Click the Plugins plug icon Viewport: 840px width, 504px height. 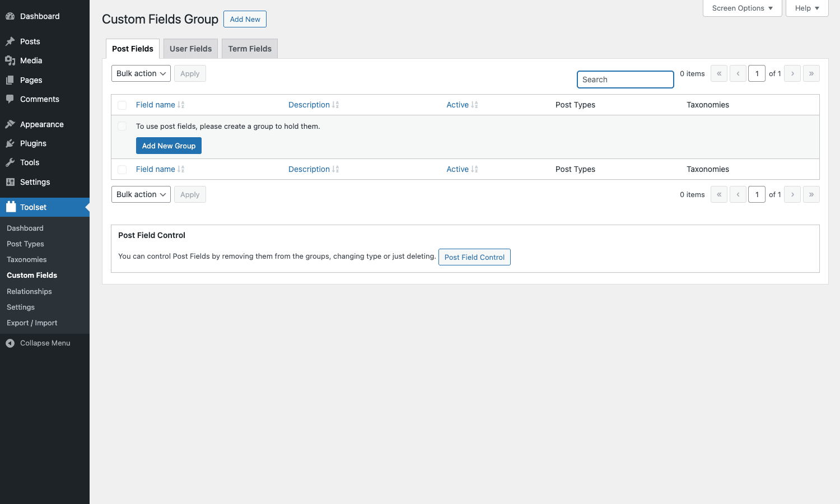tap(10, 143)
